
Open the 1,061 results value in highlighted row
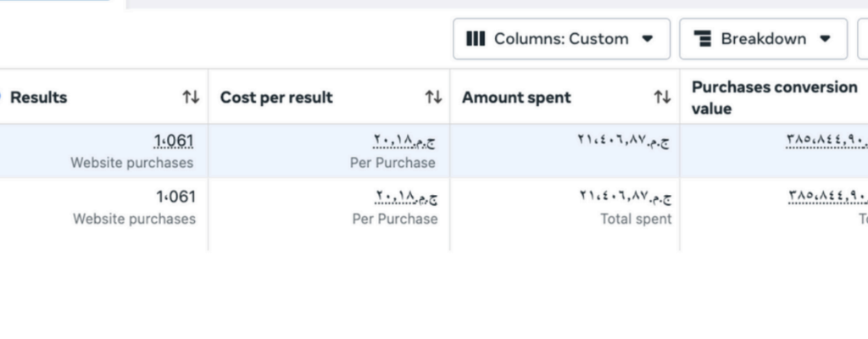pyautogui.click(x=175, y=142)
